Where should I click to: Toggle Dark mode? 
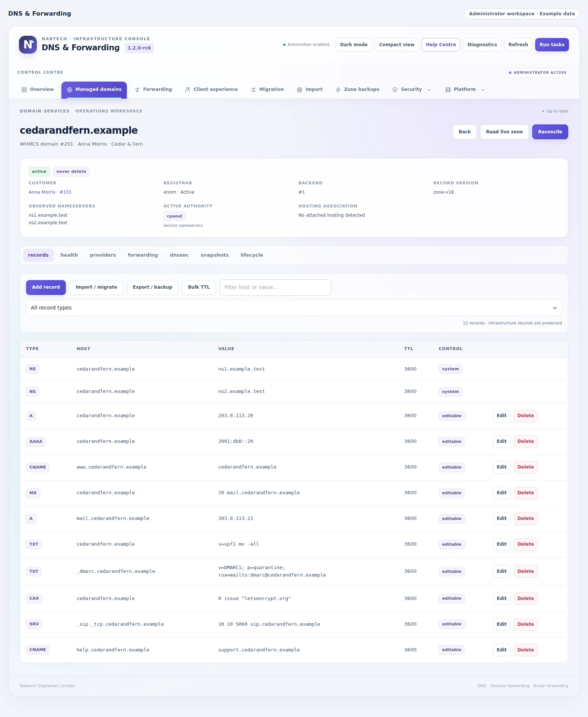[354, 45]
